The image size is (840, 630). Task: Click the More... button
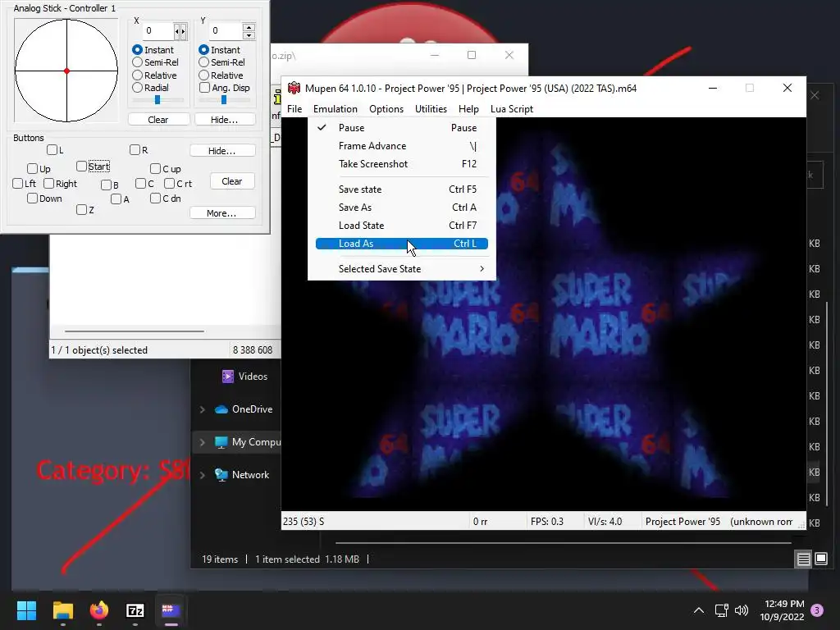(221, 213)
